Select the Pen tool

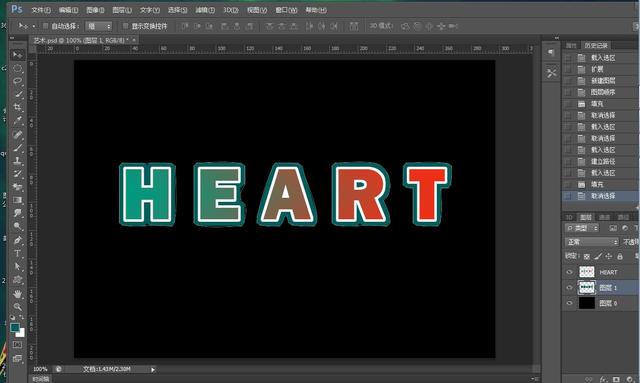coord(17,240)
